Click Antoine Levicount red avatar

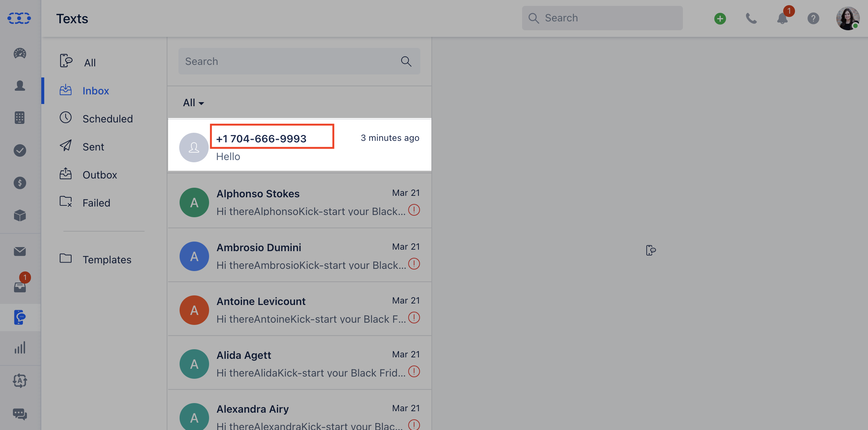point(194,310)
